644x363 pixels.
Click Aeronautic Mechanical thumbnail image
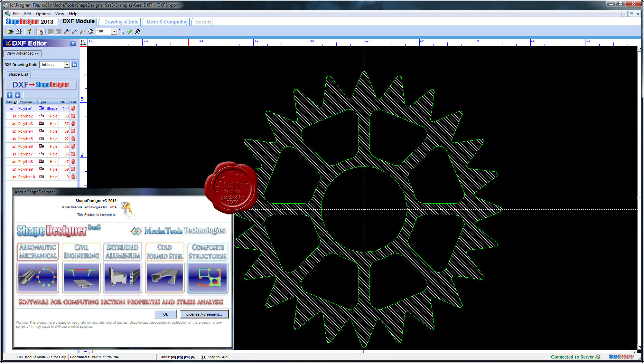point(38,278)
